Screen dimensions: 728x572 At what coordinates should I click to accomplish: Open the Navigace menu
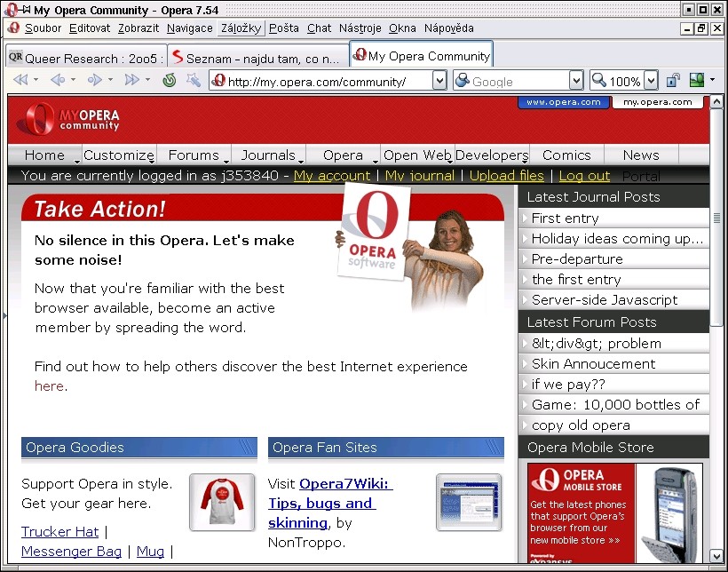click(189, 28)
